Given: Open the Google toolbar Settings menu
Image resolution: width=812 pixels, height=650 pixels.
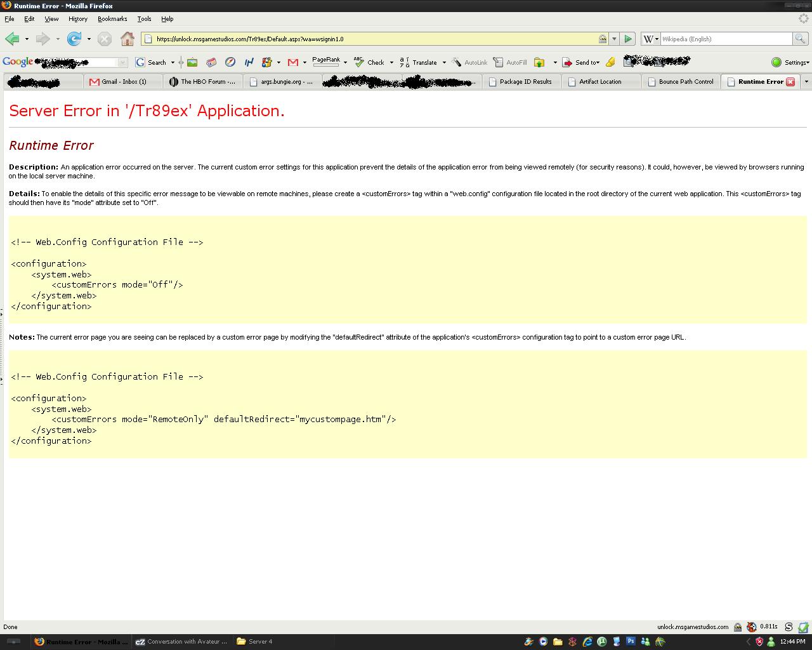Looking at the screenshot, I should (x=790, y=62).
